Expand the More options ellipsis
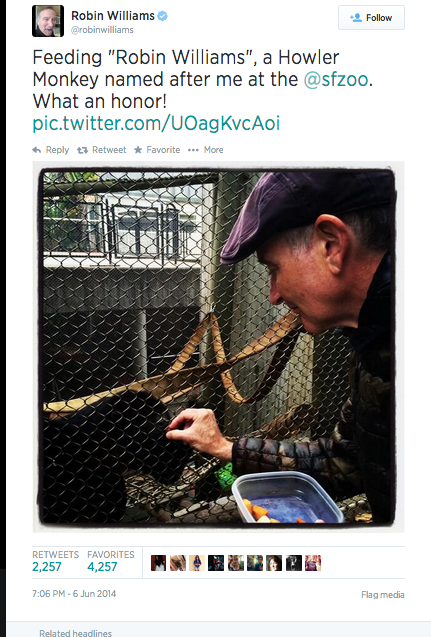The height and width of the screenshot is (637, 431). (x=193, y=150)
